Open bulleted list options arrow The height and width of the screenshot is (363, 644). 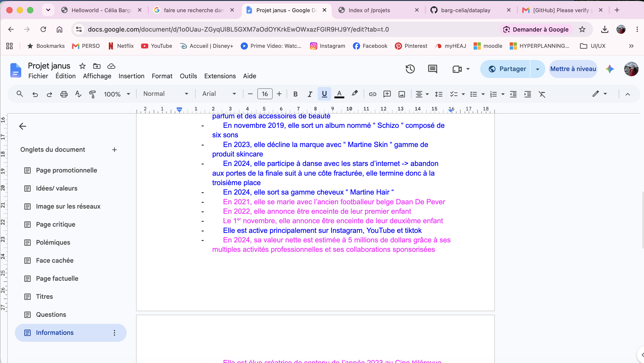(483, 94)
